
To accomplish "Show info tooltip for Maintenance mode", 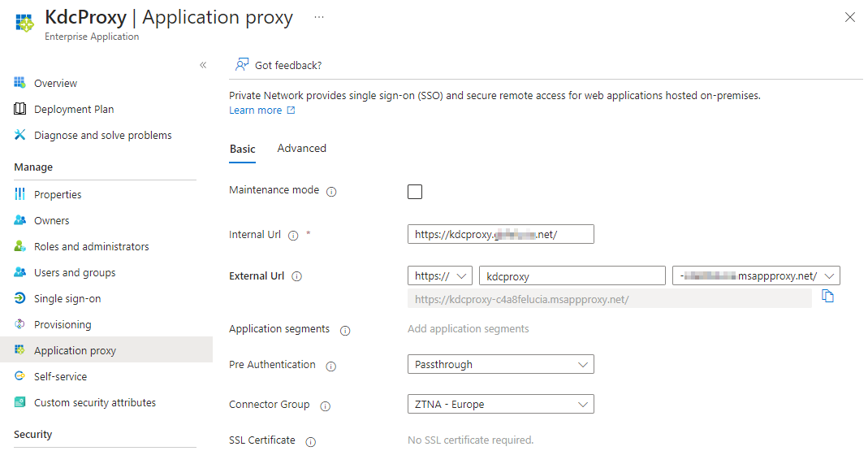I will click(331, 192).
